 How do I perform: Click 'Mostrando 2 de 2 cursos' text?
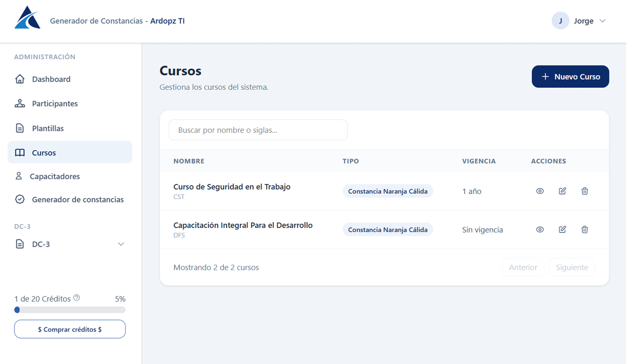216,267
